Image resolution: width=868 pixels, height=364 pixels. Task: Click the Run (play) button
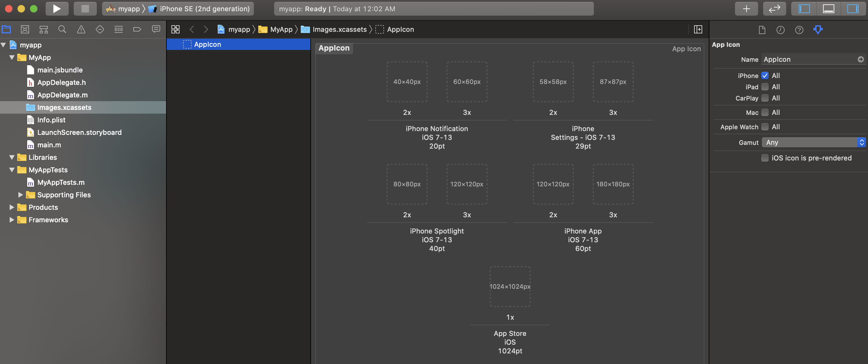pos(57,9)
